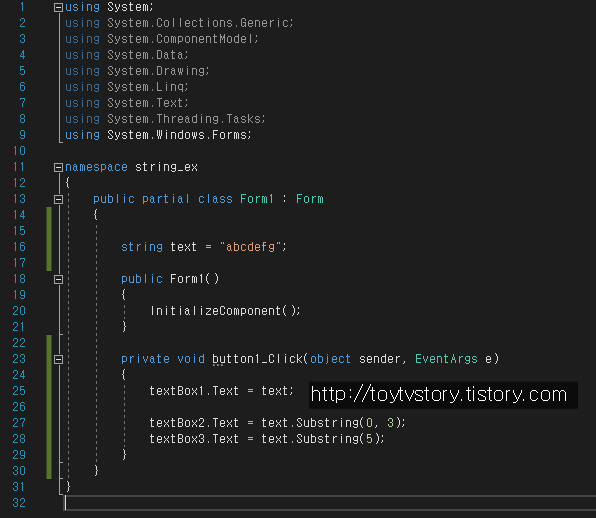Click textBox3.Text on line 28
596x518 pixels.
[194, 439]
